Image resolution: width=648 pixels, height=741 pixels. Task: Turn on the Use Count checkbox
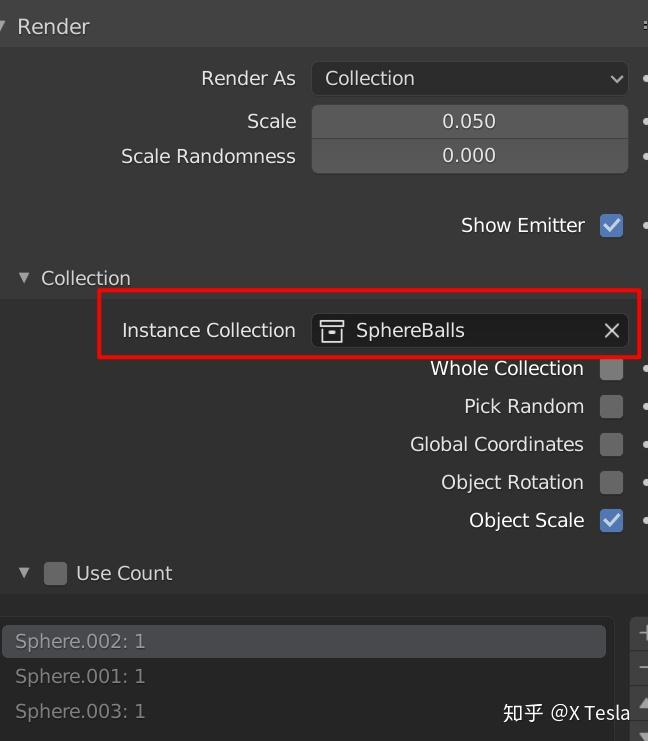55,573
